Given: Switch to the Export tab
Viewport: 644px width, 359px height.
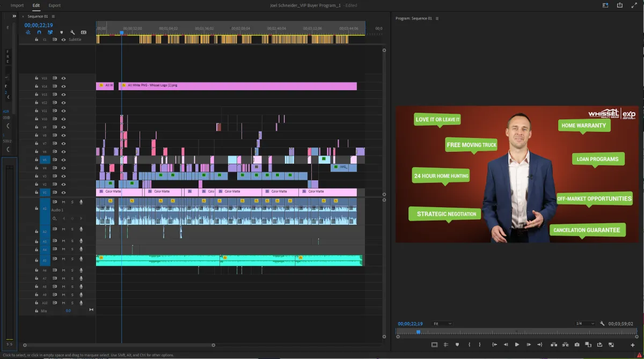Looking at the screenshot, I should (x=54, y=5).
